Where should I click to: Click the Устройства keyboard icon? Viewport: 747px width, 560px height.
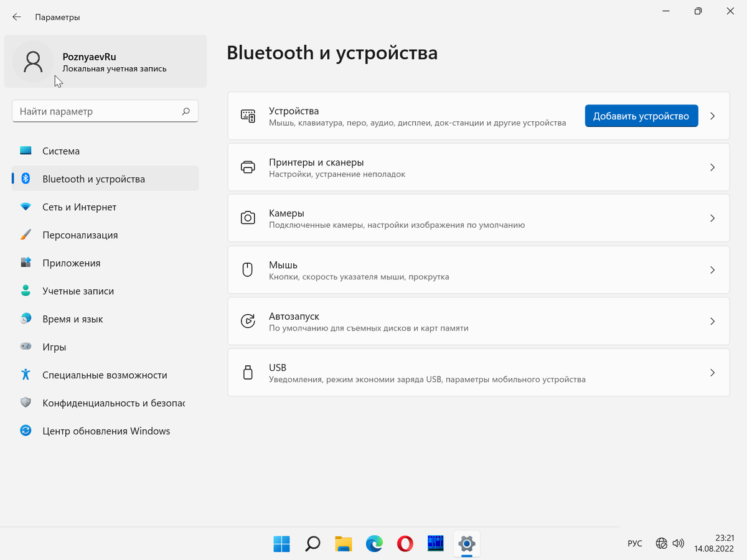(248, 116)
